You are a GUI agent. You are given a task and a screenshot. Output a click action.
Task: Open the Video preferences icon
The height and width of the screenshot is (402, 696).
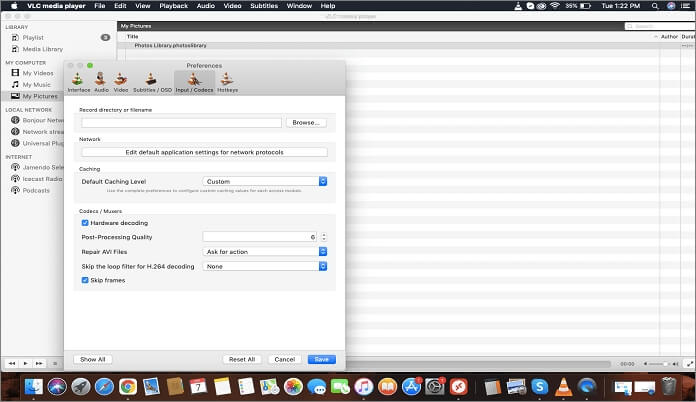[x=121, y=82]
